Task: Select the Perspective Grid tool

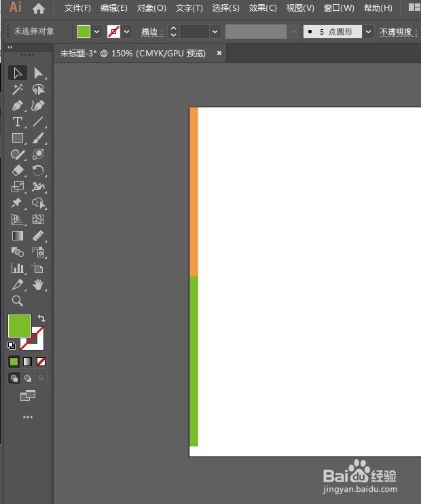Action: coord(18,219)
